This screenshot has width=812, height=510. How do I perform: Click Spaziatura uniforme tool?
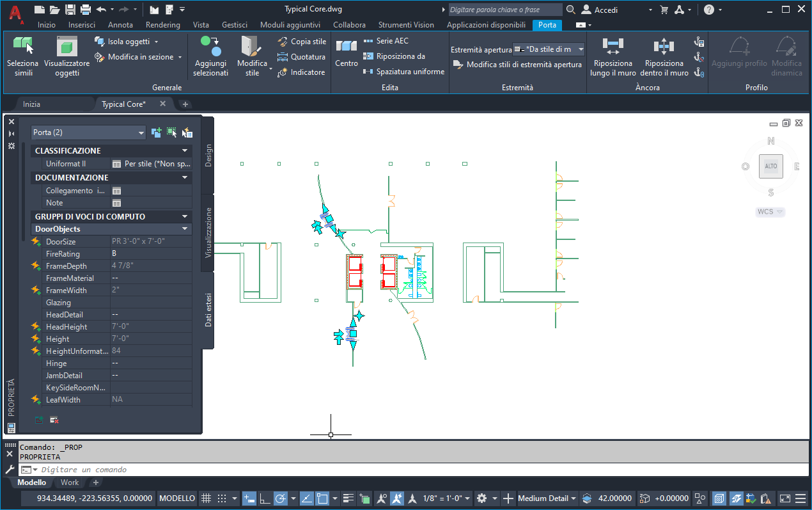[403, 72]
